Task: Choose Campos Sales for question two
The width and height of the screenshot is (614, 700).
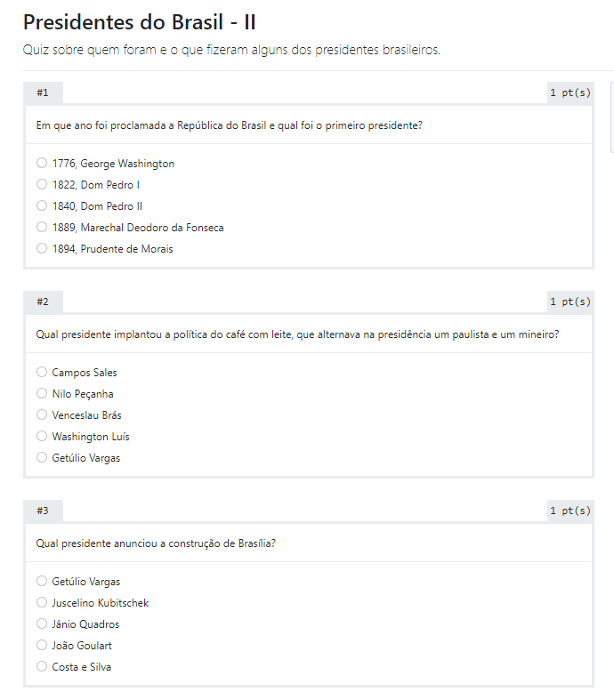Action: tap(42, 372)
